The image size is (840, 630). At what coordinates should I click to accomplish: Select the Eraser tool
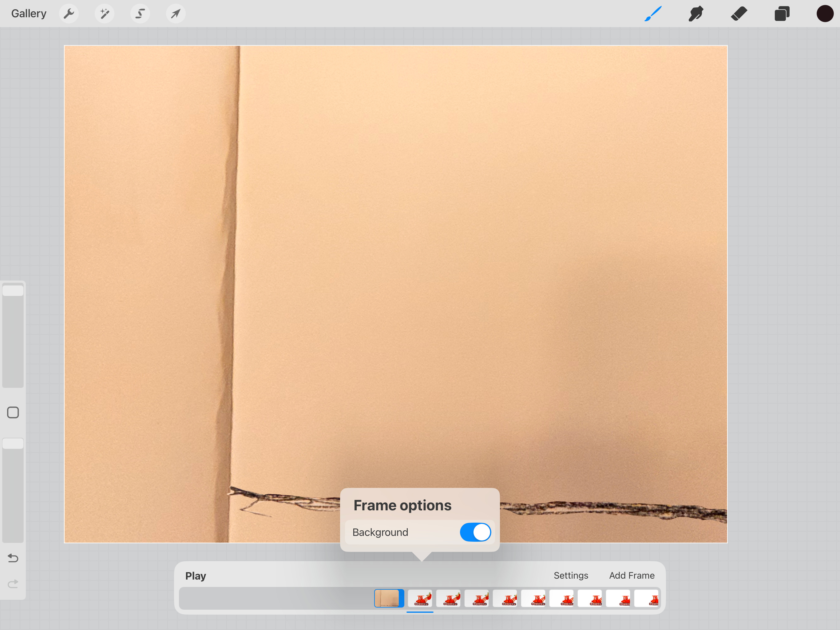point(739,14)
